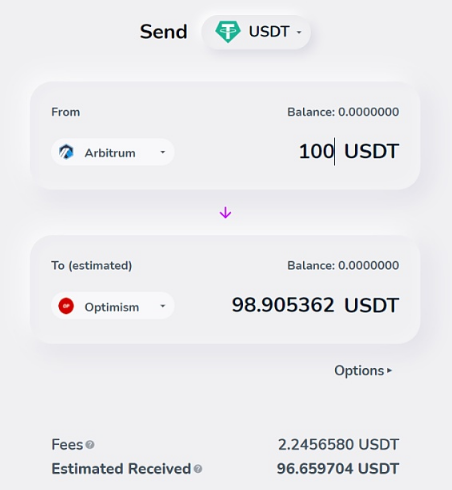
Task: Open the Optimism destination network dropdown
Action: (112, 306)
